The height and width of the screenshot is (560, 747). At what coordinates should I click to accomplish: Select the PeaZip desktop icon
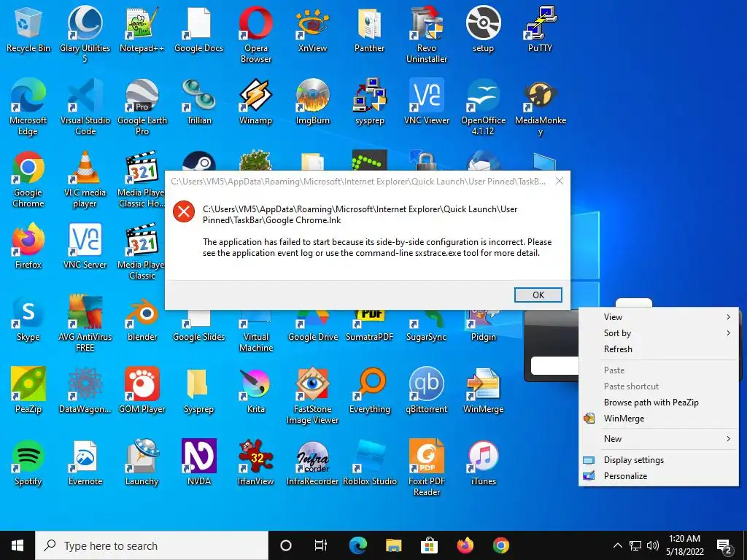click(x=28, y=391)
